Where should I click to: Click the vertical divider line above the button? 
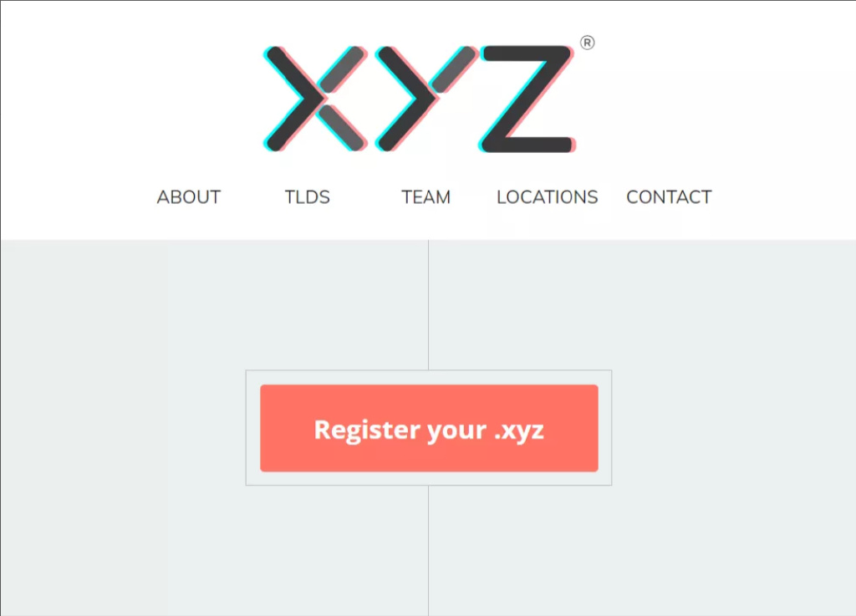coord(429,304)
